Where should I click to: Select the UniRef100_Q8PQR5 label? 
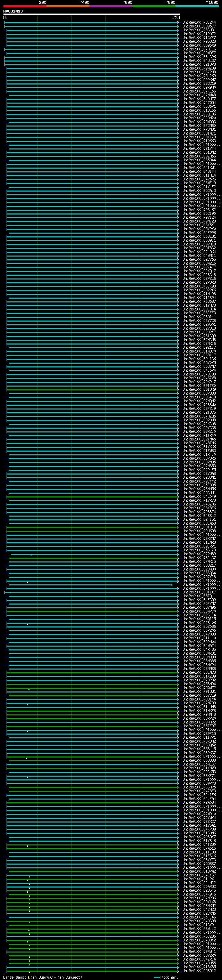199,458
